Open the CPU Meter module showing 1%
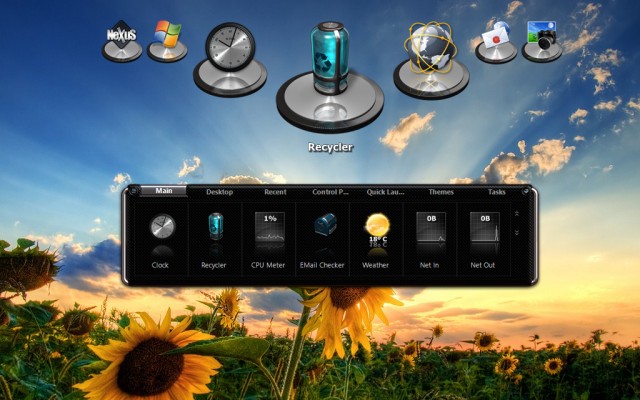Viewport: 640px width, 400px height. [269, 227]
